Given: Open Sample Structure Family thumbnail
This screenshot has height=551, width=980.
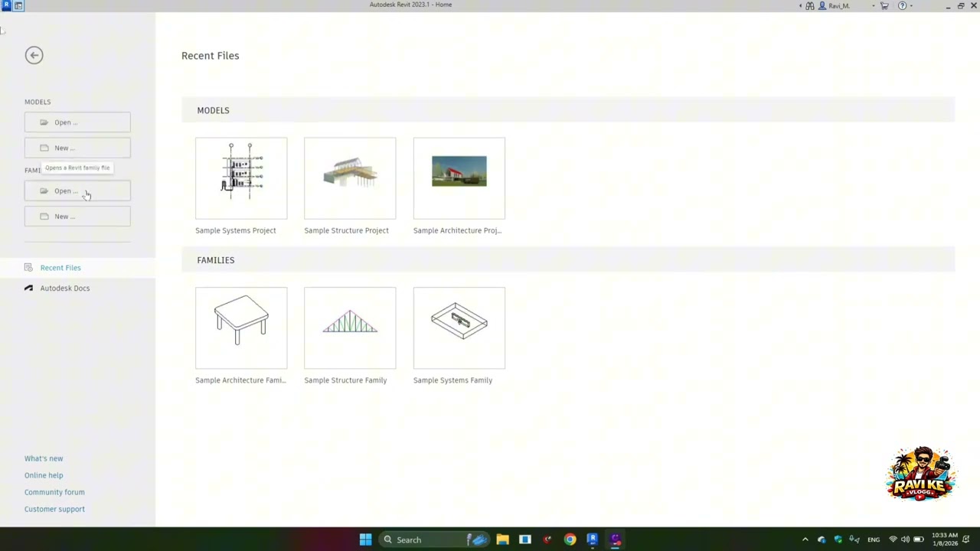Looking at the screenshot, I should (x=350, y=328).
